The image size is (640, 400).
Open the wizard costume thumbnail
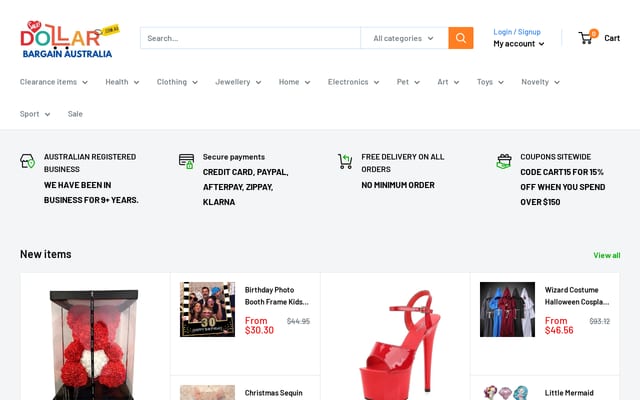click(507, 309)
